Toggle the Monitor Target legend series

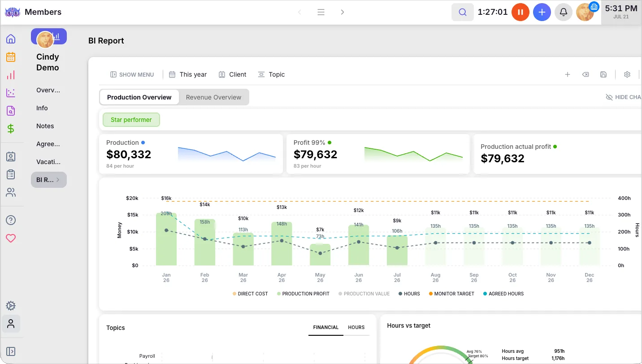[451, 294]
